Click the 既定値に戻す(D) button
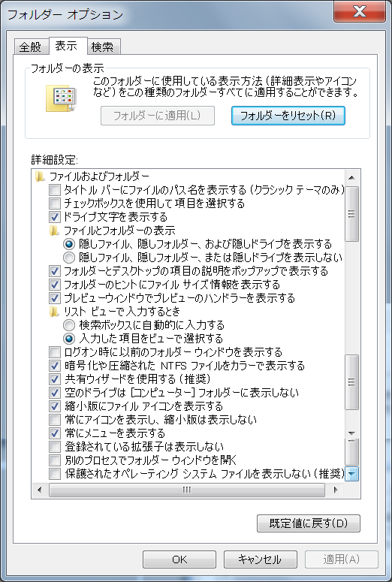The width and height of the screenshot is (392, 582). pyautogui.click(x=308, y=523)
